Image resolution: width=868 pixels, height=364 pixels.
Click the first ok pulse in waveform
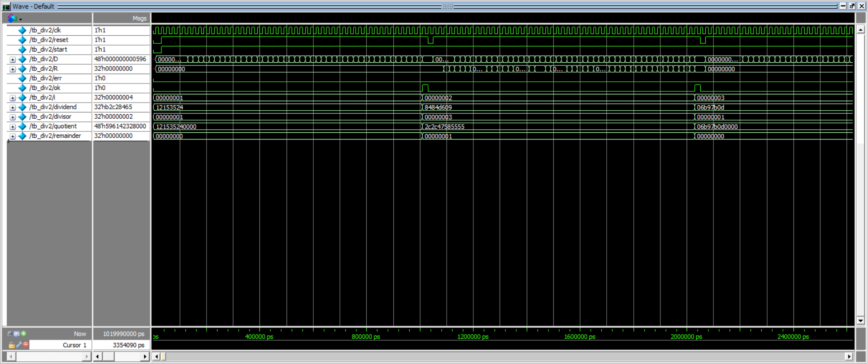pos(425,88)
